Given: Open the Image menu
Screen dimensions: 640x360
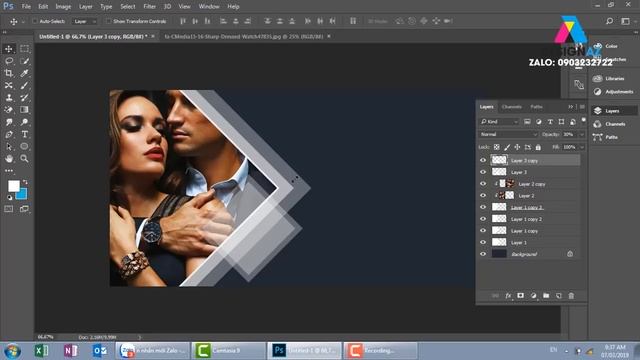Looking at the screenshot, I should pos(63,7).
